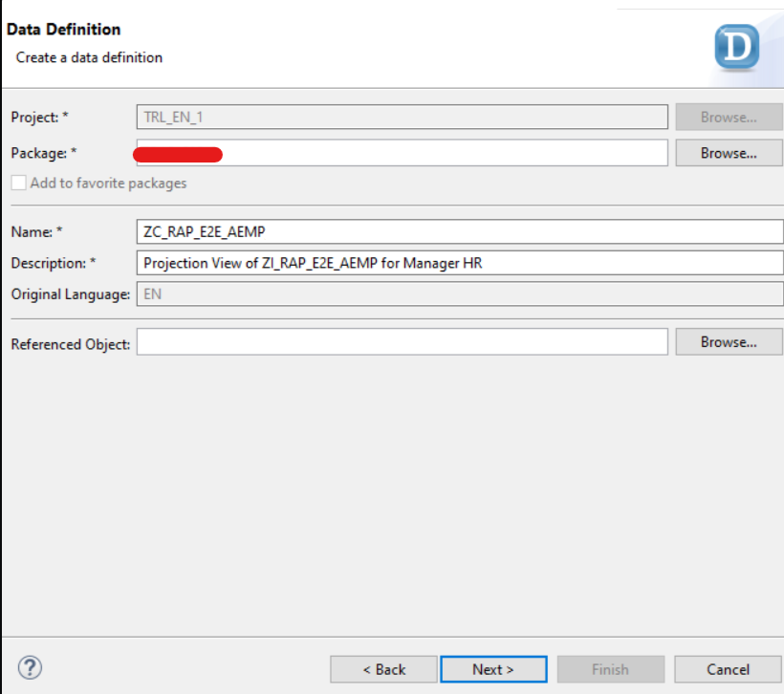
Task: Click the Package input field
Action: pyautogui.click(x=402, y=153)
